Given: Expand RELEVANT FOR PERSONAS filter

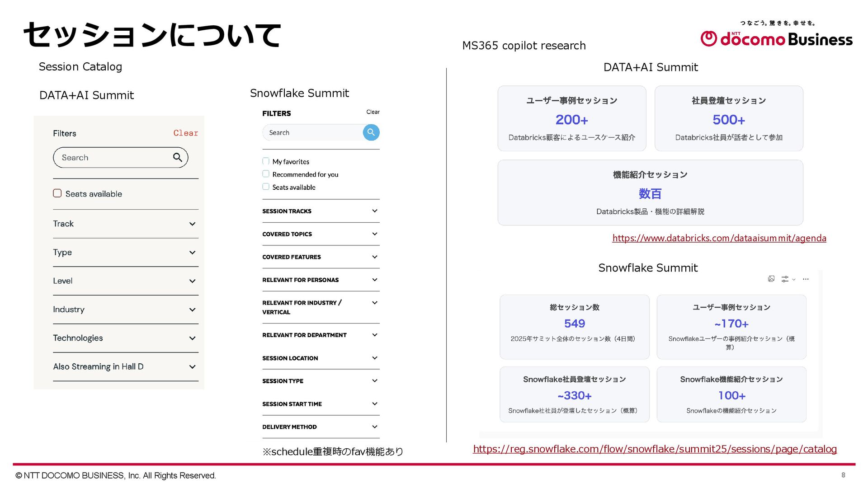Looking at the screenshot, I should coord(321,280).
